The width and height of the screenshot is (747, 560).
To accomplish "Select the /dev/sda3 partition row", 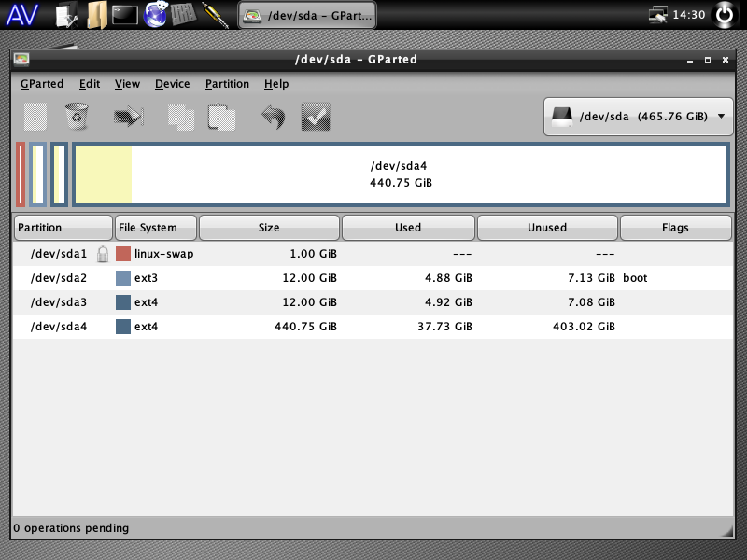I will point(373,302).
